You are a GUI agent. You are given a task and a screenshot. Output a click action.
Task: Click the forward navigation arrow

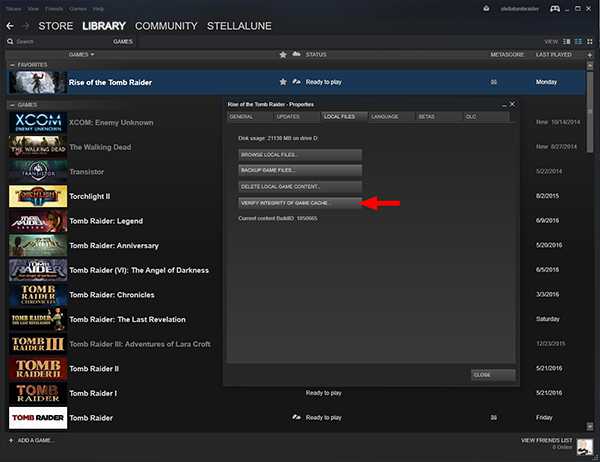[26, 26]
